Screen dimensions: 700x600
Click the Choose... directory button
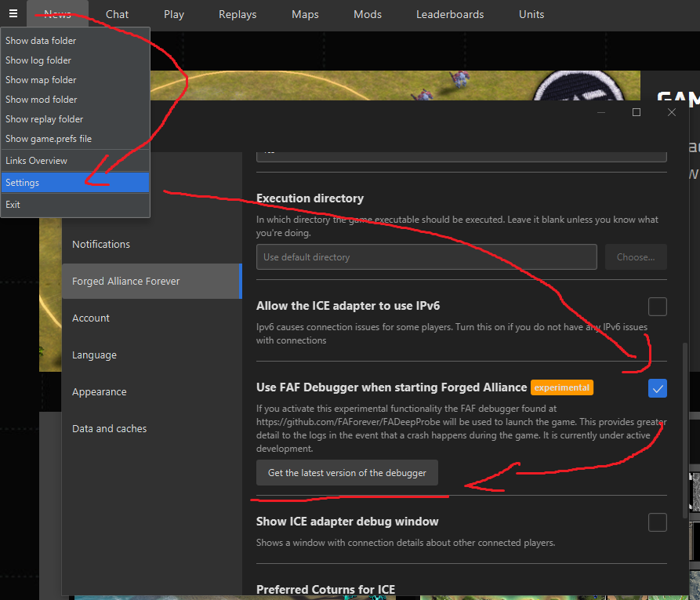636,257
